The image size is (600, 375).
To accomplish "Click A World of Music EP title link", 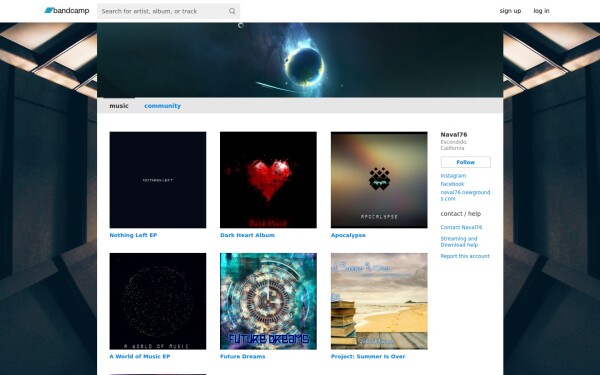I will tap(140, 356).
